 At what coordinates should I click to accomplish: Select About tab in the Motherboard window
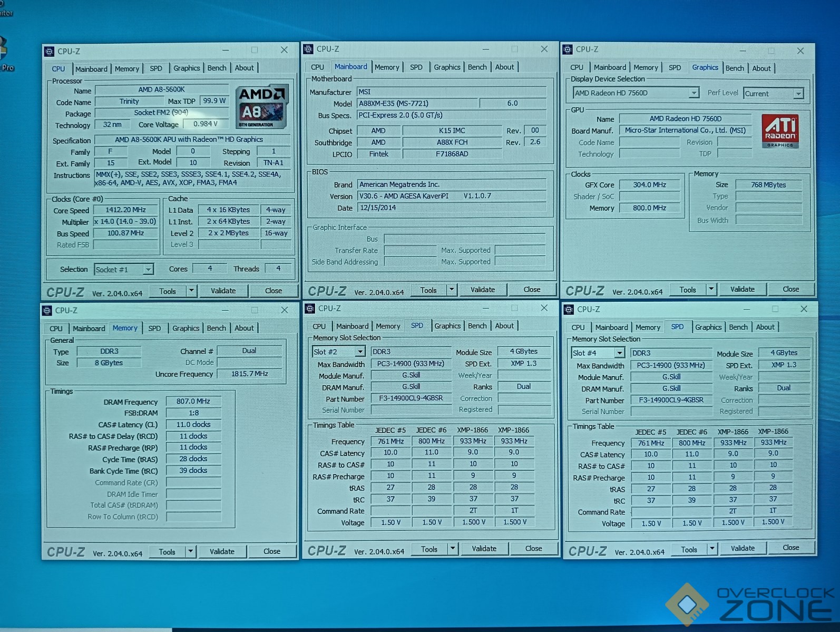point(504,67)
